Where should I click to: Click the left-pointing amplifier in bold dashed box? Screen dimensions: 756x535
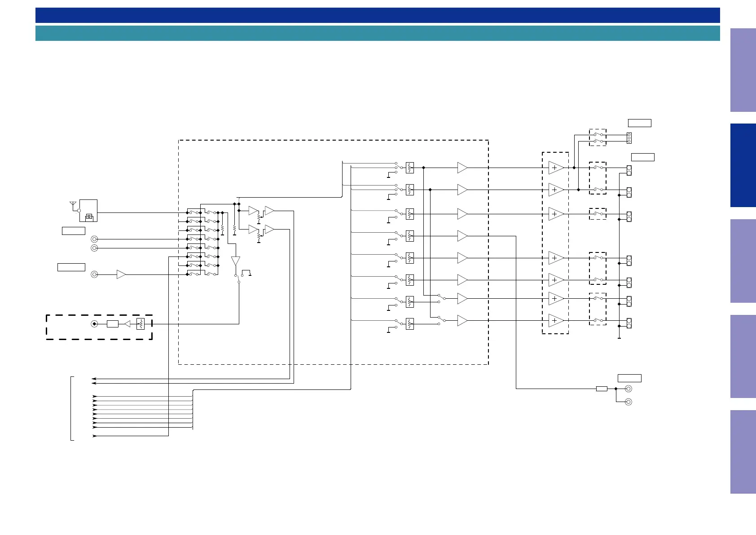click(127, 324)
